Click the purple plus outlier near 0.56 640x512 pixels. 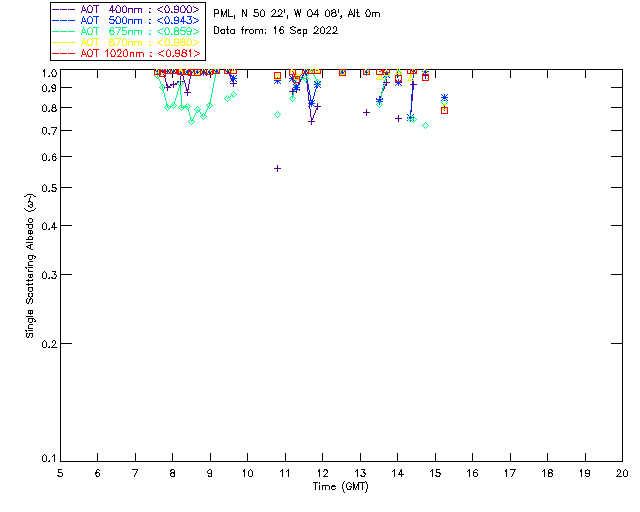(x=278, y=169)
